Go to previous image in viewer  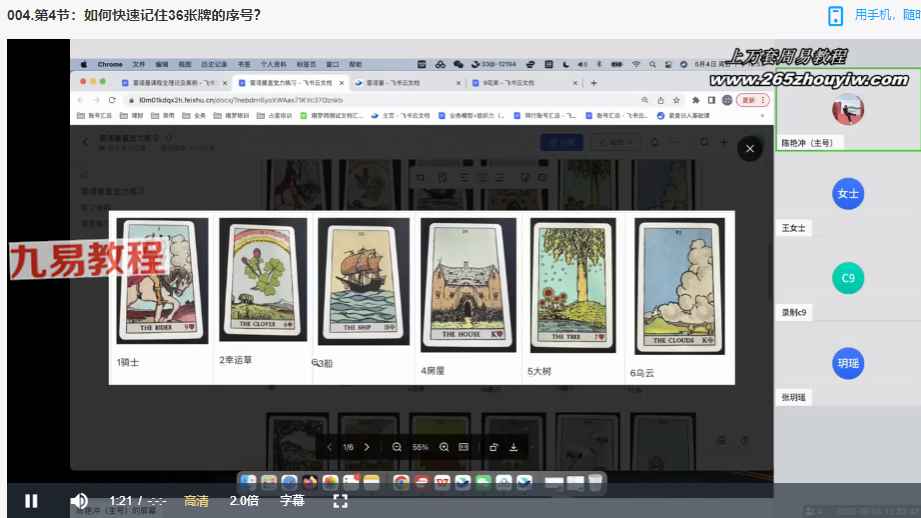[330, 447]
